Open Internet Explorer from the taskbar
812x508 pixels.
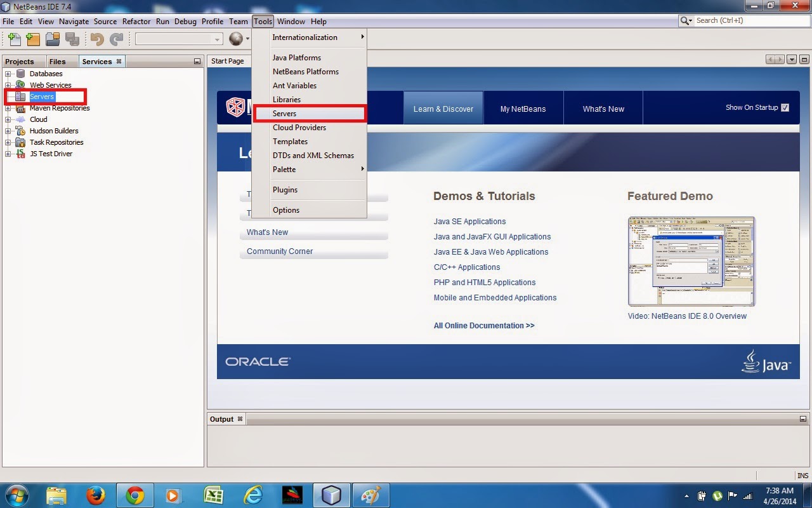click(253, 495)
